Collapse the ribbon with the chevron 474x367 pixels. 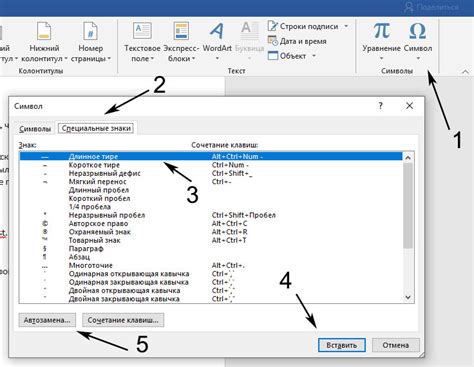pyautogui.click(x=465, y=71)
